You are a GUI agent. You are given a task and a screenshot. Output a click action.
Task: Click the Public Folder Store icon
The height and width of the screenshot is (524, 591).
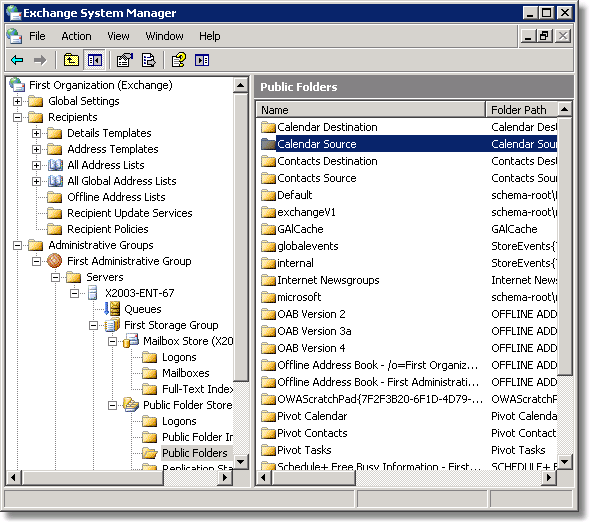coord(131,404)
